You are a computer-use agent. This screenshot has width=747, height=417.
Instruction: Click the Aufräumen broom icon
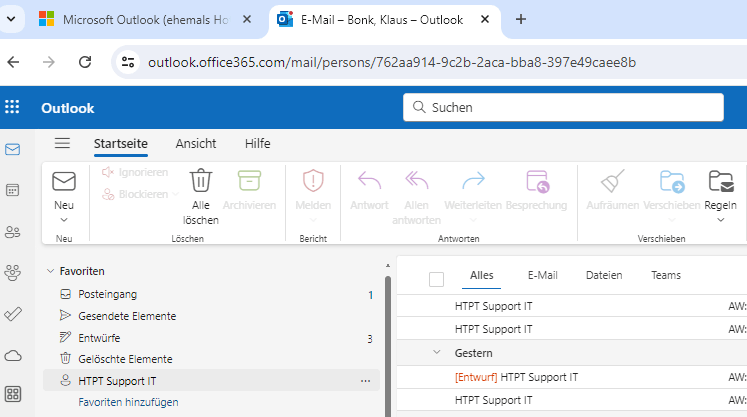(612, 181)
